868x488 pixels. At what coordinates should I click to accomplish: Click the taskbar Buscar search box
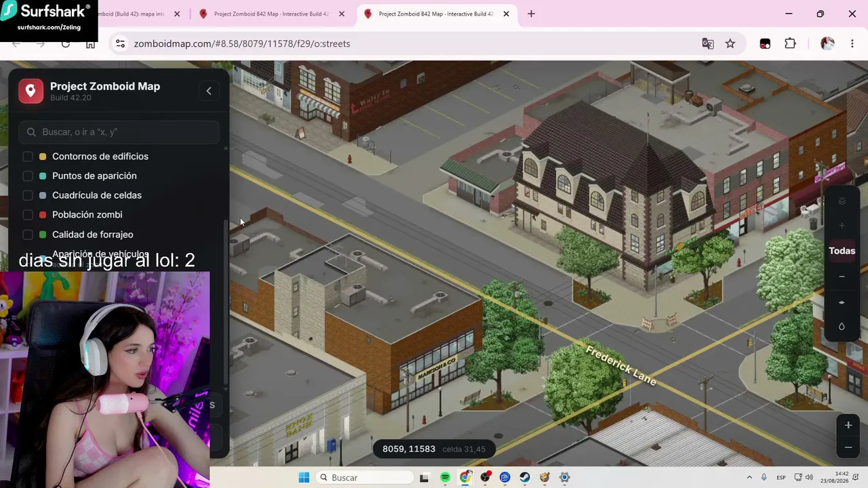pos(365,477)
